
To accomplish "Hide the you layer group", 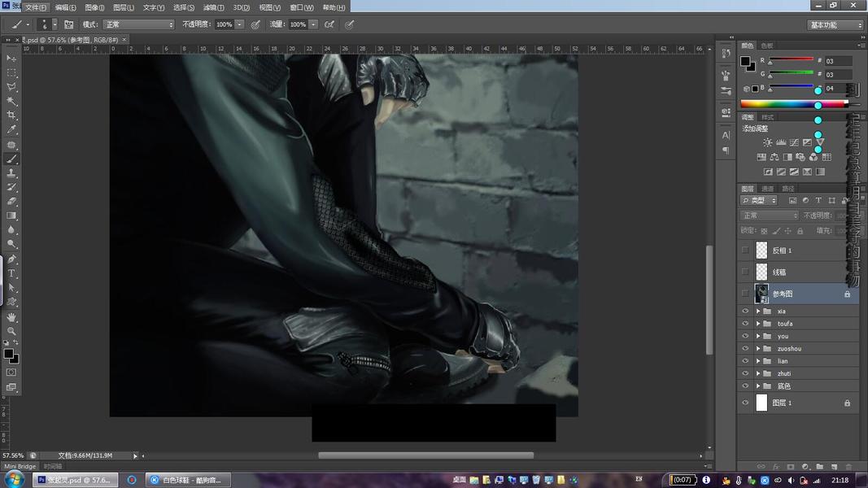I will pos(745,336).
